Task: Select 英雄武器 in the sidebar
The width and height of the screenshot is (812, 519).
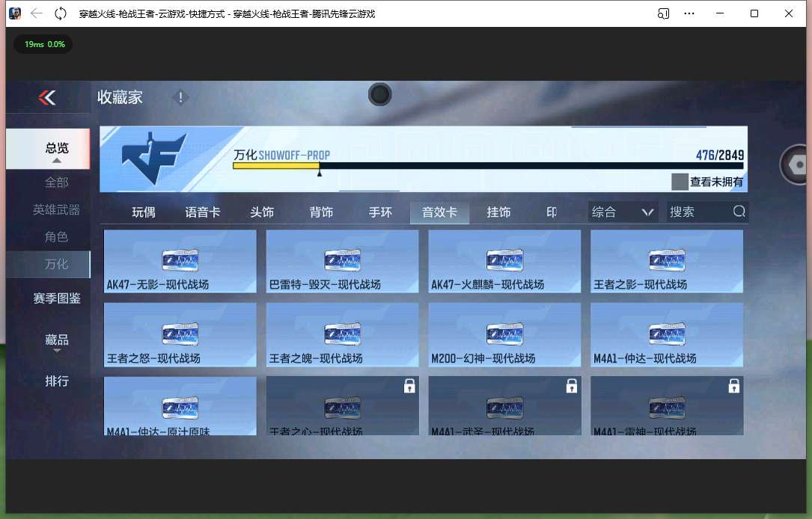Action: 56,209
